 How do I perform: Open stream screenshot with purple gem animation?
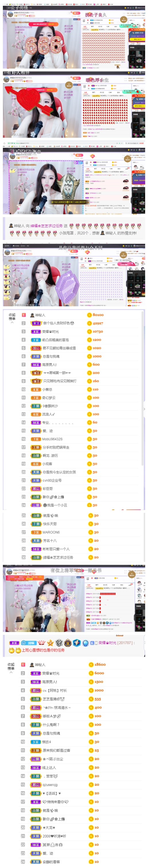pyautogui.click(x=74, y=275)
